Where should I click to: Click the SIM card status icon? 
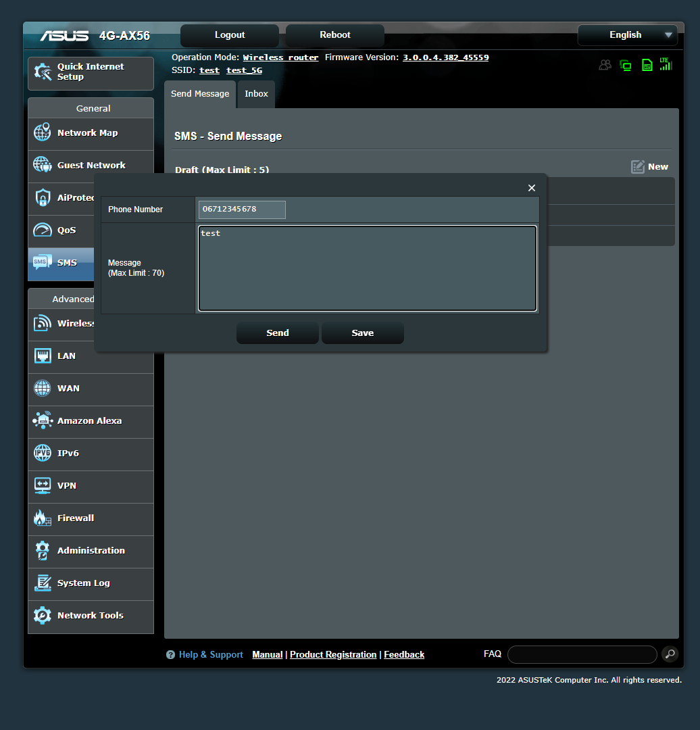point(647,65)
